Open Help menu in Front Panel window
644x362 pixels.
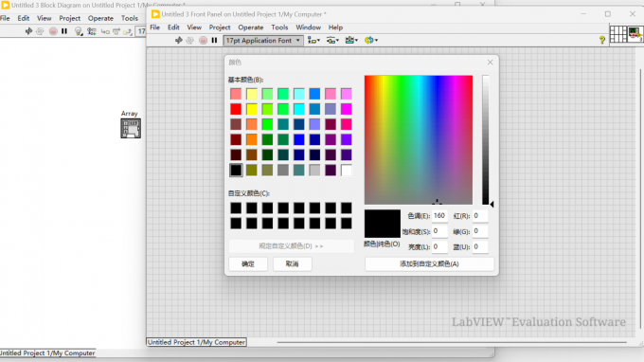[x=335, y=27]
